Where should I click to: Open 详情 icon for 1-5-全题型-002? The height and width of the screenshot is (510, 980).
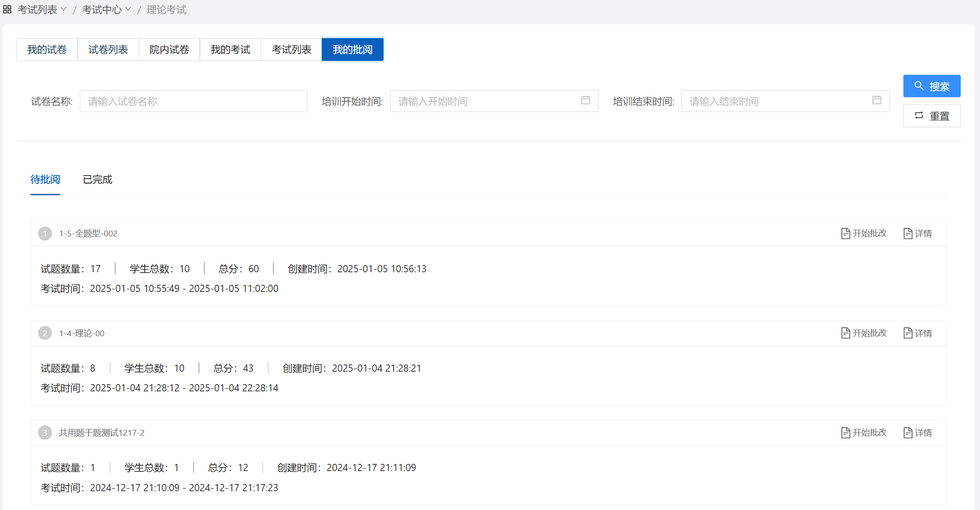click(x=907, y=233)
